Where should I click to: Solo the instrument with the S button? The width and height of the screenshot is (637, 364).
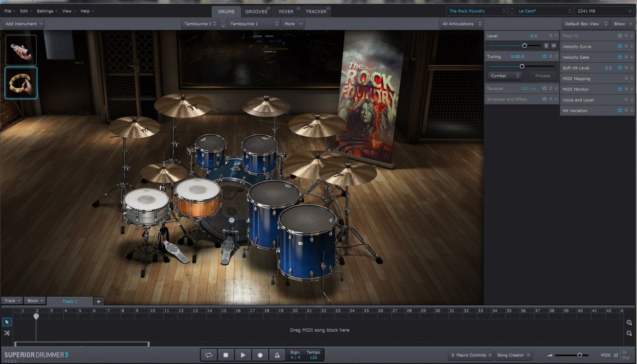point(546,46)
